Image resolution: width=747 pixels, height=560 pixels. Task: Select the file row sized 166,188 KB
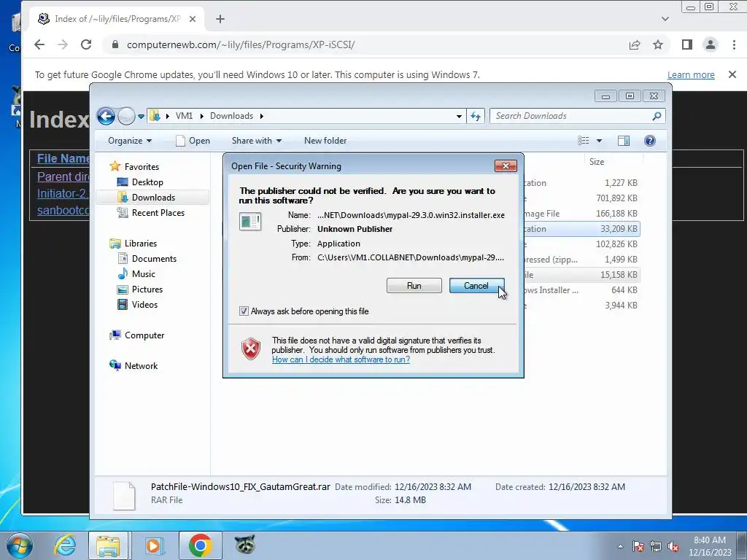(582, 214)
